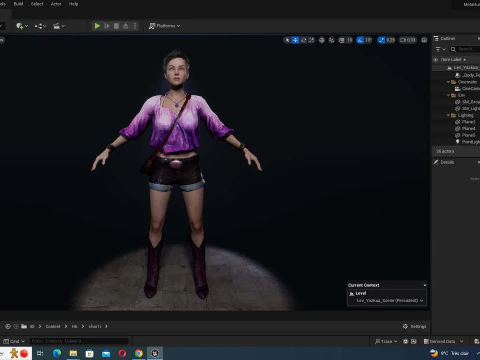Collapse the Lighting folder in Outliner
The height and width of the screenshot is (360, 480).
pos(448,115)
